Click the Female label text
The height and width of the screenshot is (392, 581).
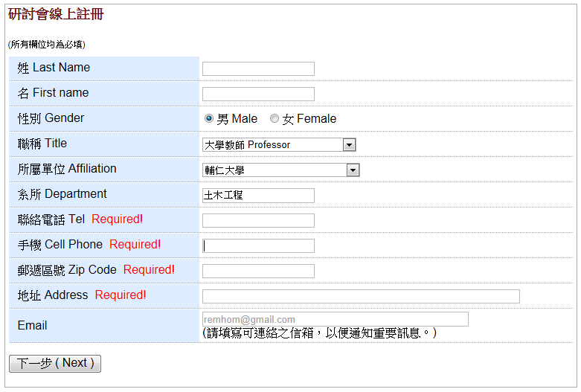coord(309,119)
